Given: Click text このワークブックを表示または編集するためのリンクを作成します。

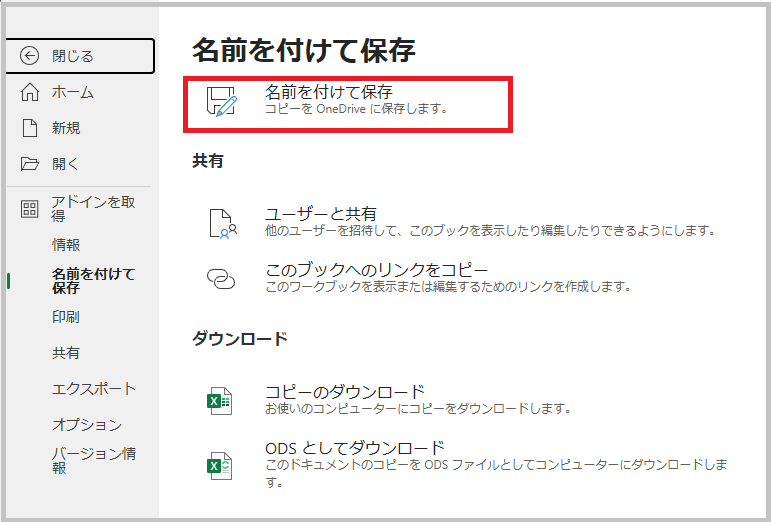Looking at the screenshot, I should tap(448, 286).
